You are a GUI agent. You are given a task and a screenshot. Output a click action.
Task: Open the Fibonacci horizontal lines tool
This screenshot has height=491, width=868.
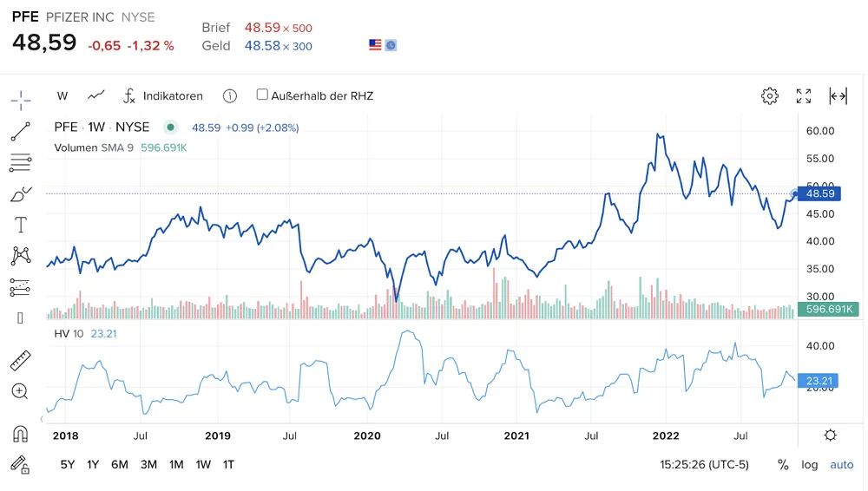point(21,163)
